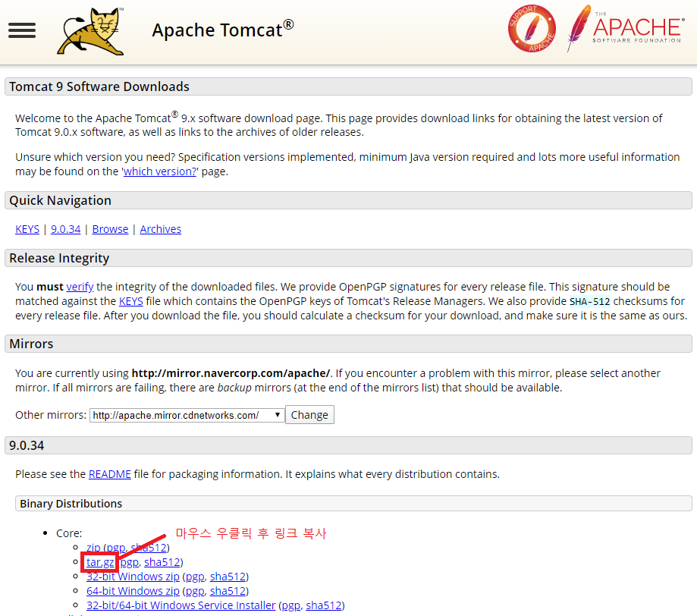Screen dimensions: 697x616
Task: Download the 32-bit Windows zip
Action: coord(133,577)
